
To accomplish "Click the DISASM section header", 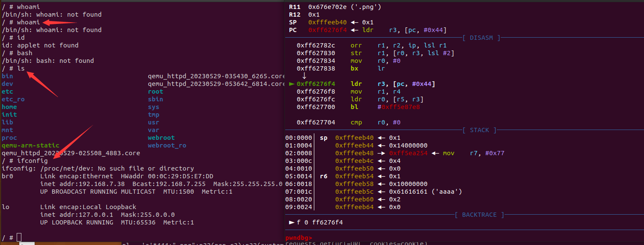I will pyautogui.click(x=482, y=37).
